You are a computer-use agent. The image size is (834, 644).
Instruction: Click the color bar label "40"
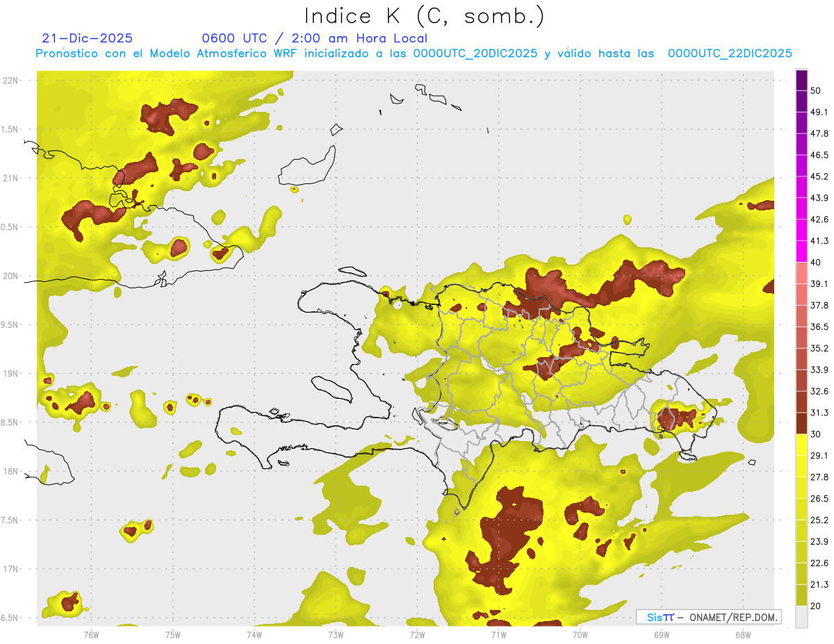point(816,263)
